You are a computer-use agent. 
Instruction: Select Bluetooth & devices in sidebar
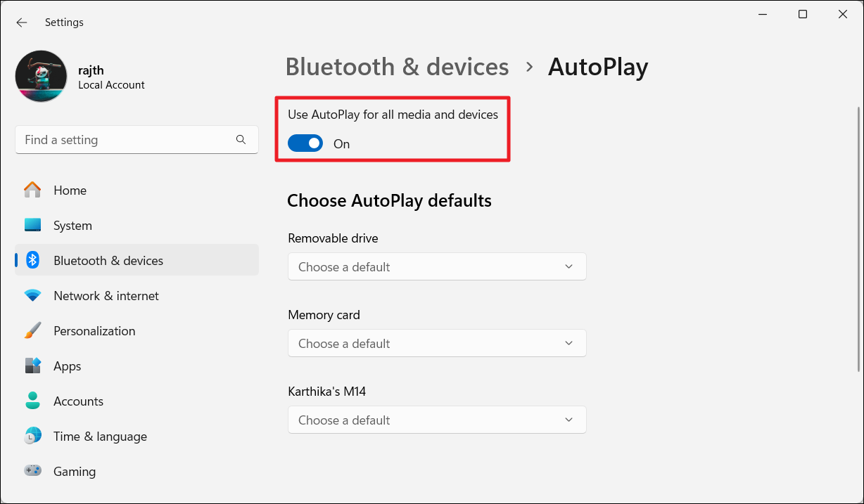[x=108, y=261]
